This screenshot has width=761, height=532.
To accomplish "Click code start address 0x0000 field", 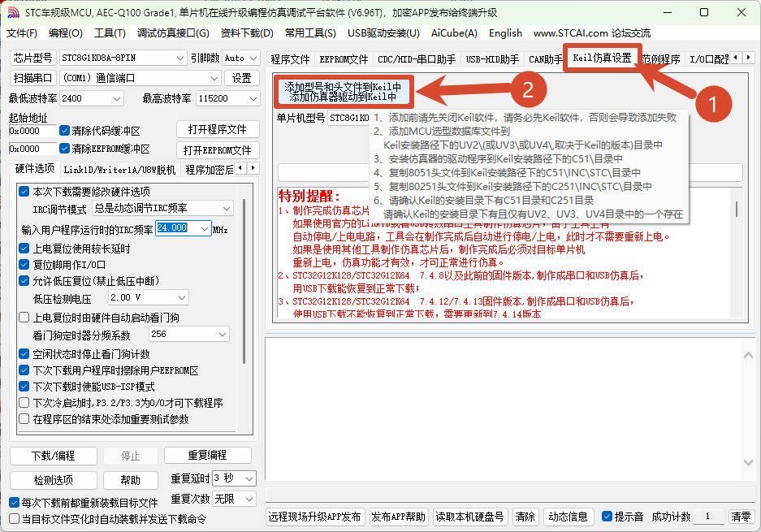I will [32, 131].
